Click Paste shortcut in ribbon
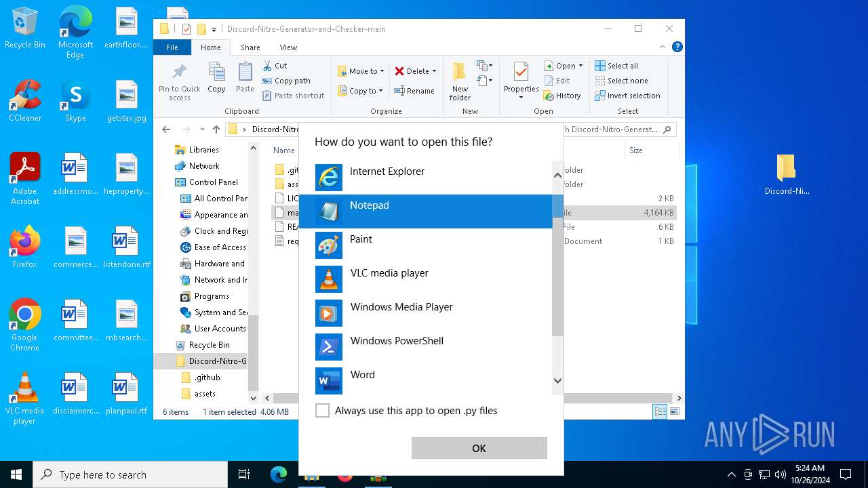868x488 pixels. coord(293,96)
